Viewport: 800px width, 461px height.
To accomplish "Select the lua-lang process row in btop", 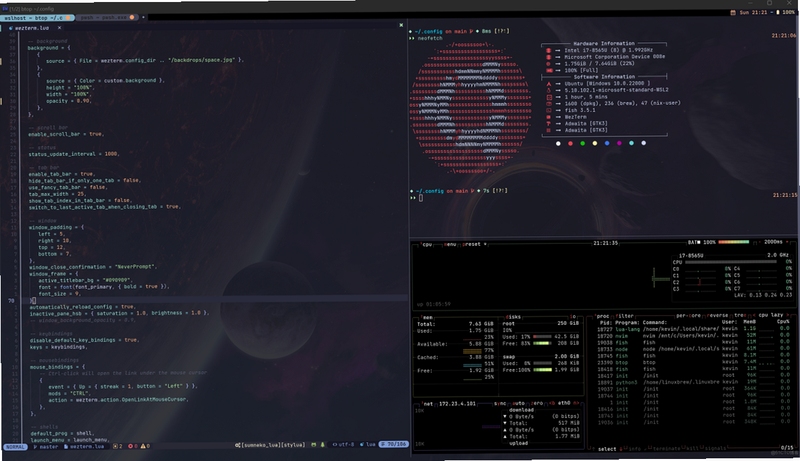I will point(693,329).
